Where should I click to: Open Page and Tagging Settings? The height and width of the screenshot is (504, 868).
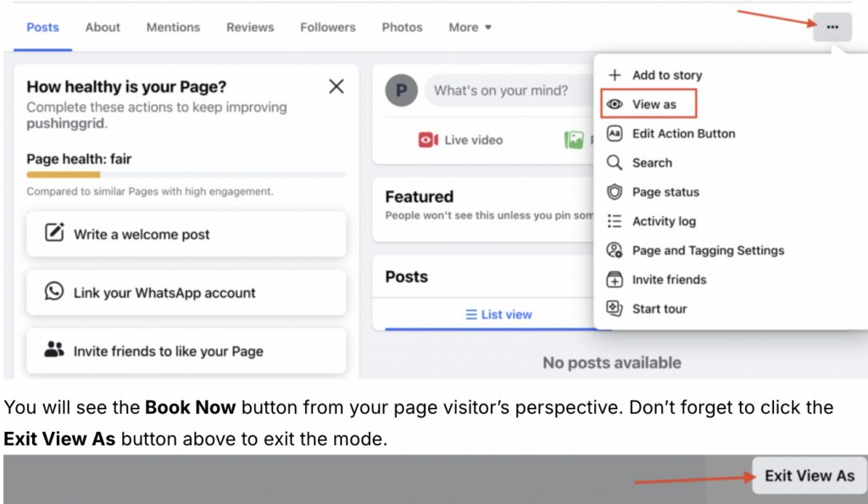tap(708, 250)
